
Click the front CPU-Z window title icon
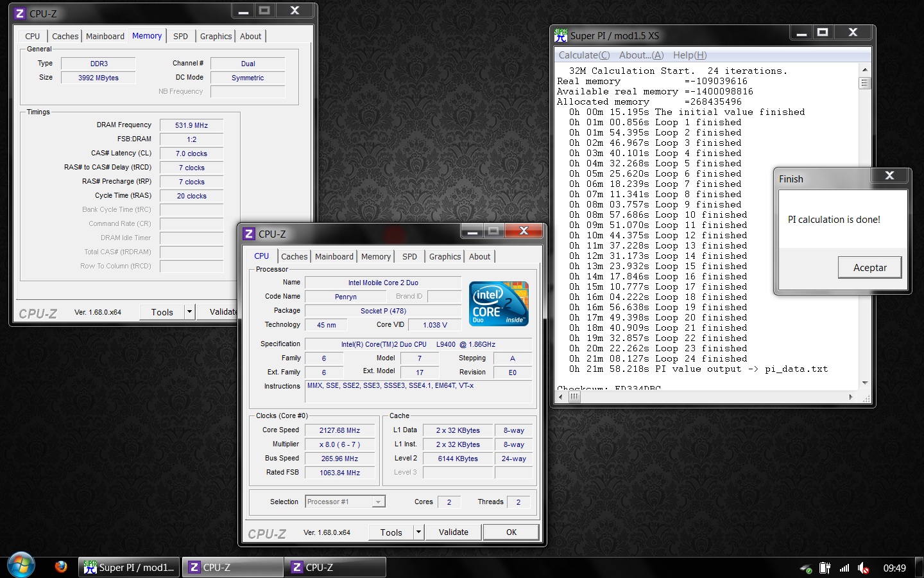(249, 234)
